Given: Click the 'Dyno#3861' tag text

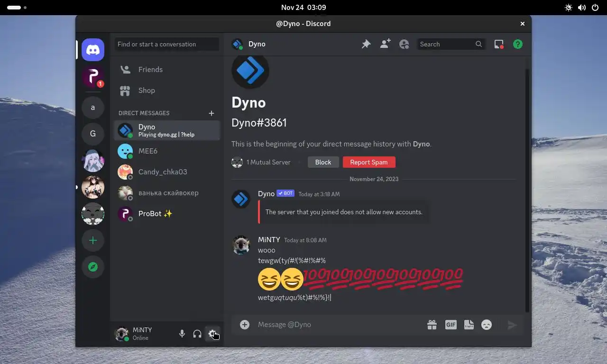Looking at the screenshot, I should (x=259, y=123).
